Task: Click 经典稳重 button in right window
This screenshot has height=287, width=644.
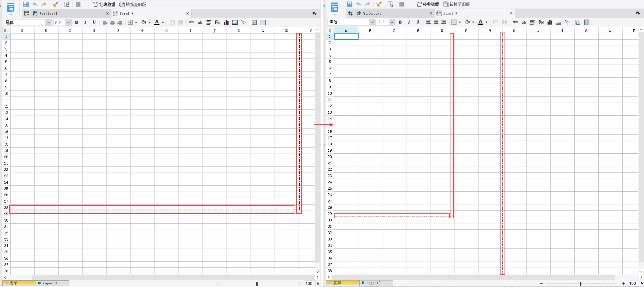Action: [x=428, y=4]
